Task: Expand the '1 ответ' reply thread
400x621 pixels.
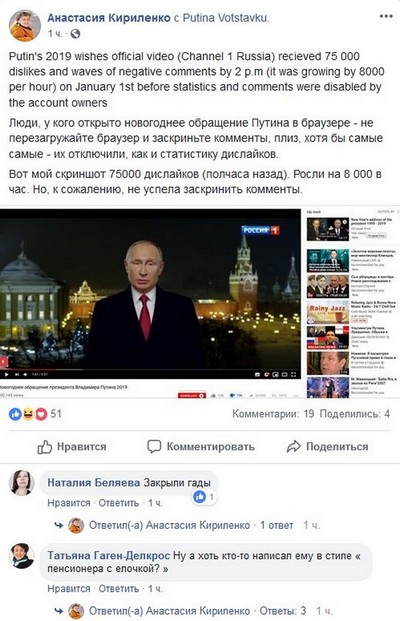Action: click(x=276, y=526)
